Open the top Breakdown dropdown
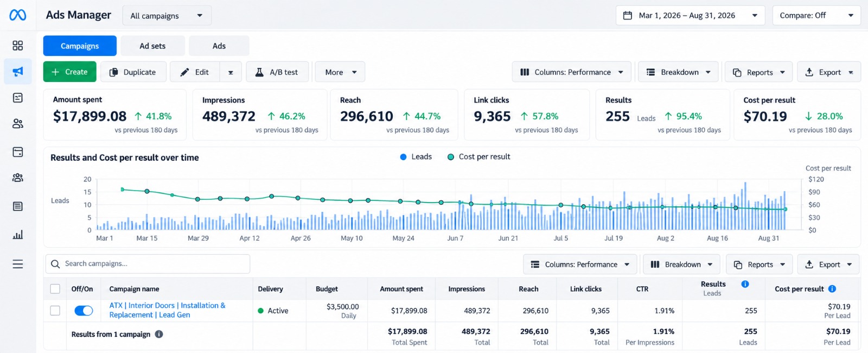The width and height of the screenshot is (868, 353). pos(678,72)
